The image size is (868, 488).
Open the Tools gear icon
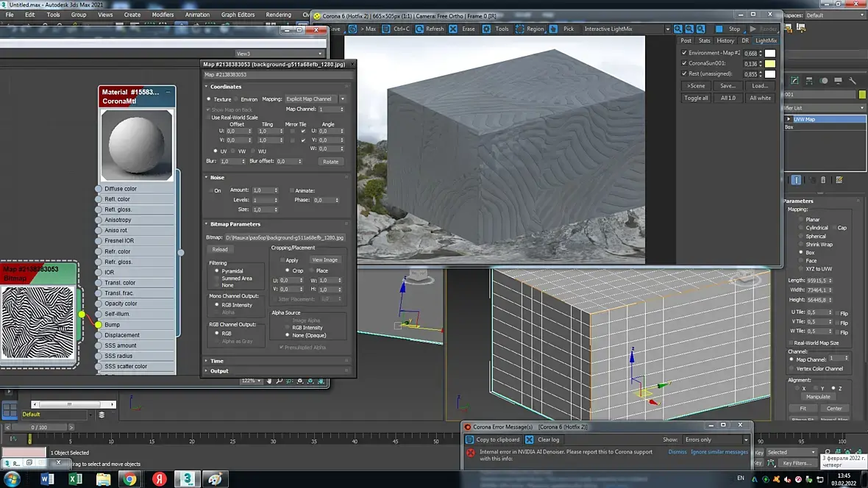click(486, 29)
